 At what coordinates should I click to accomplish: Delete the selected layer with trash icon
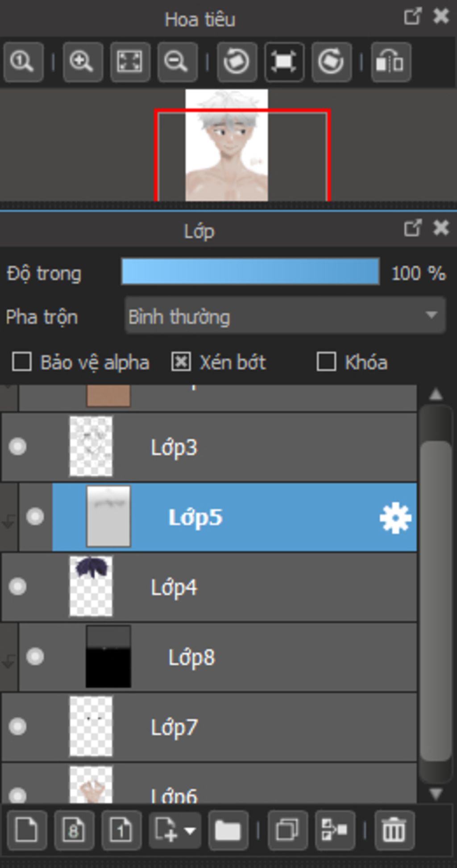point(394,831)
